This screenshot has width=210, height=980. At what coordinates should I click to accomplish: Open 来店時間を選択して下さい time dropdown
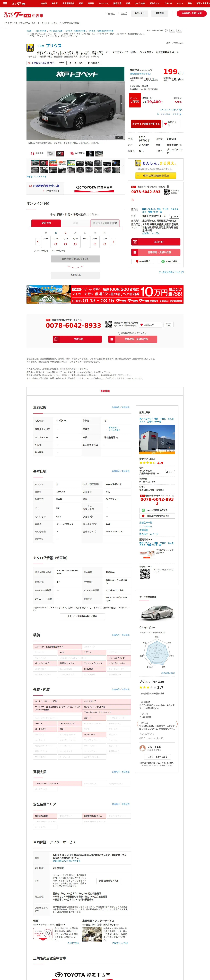(75, 259)
